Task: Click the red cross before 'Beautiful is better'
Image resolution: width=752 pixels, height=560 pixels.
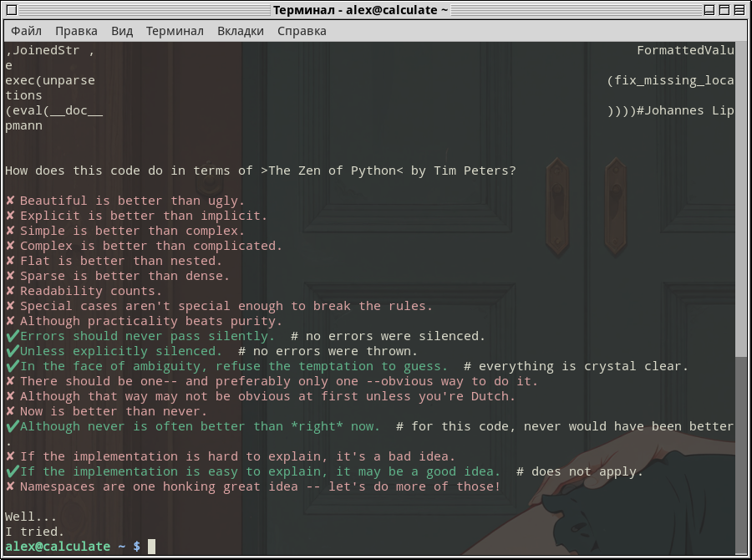Action: coord(10,201)
